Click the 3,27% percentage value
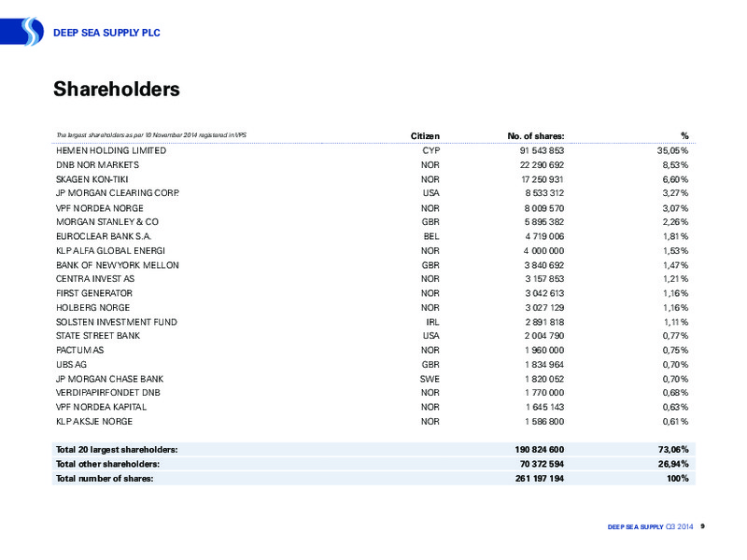This screenshot has height=560, width=747. 675,193
